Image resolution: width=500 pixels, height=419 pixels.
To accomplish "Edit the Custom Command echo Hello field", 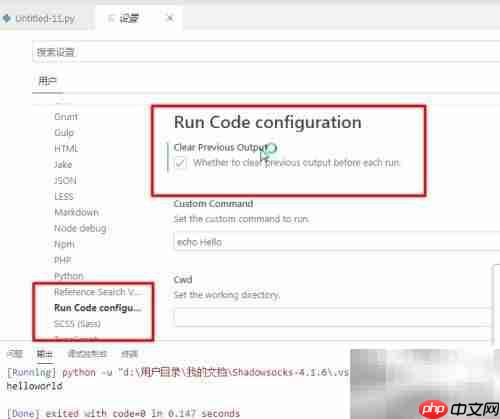I will point(337,242).
